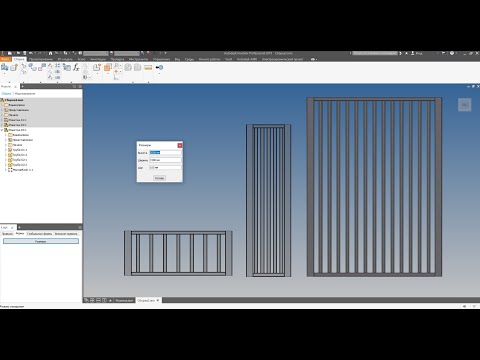Viewport: 480px width, 360px height.
Task: Open the appearance dropdown in the quick access toolbar
Action: coord(128,53)
